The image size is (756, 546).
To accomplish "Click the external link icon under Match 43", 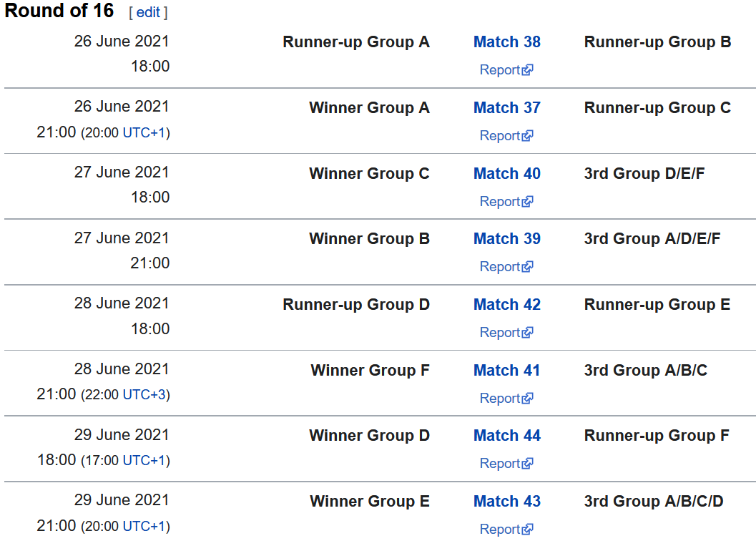I will pyautogui.click(x=528, y=530).
